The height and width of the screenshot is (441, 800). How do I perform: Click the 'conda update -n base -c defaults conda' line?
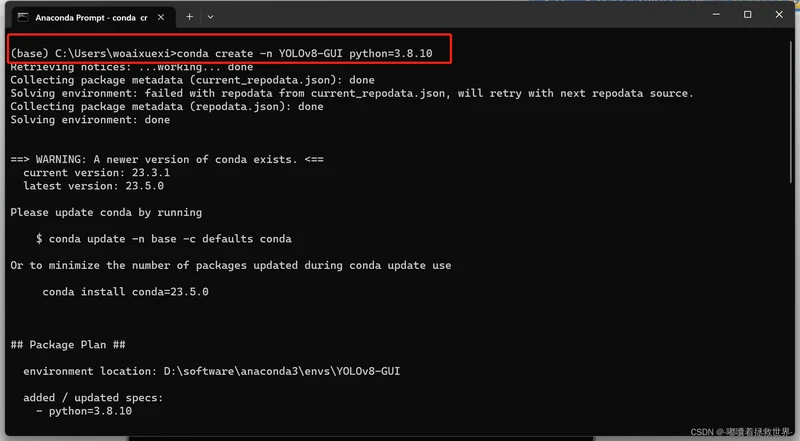click(164, 239)
